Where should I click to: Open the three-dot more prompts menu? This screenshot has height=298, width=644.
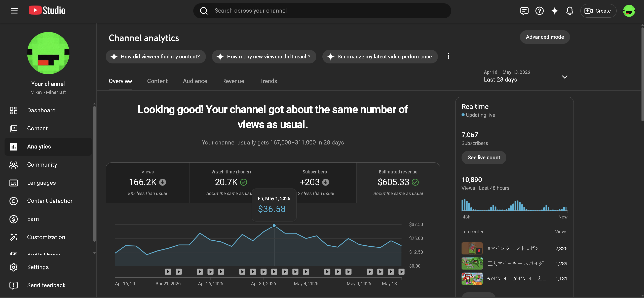pos(448,56)
